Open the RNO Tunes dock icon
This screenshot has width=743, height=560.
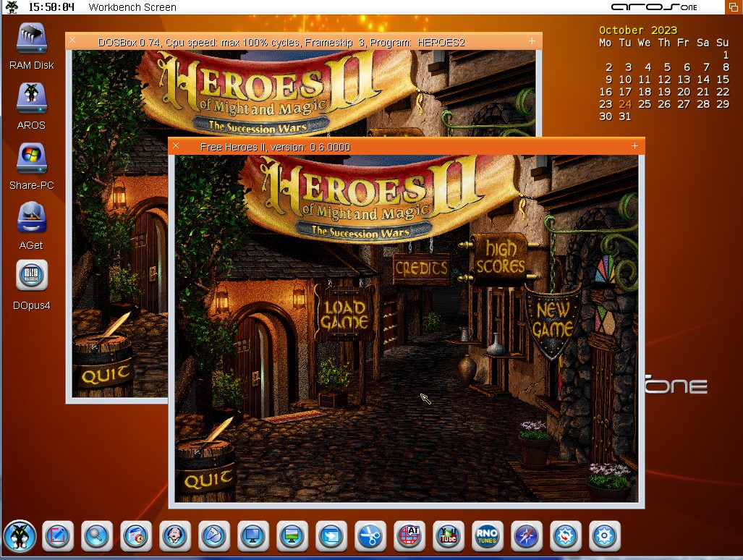point(487,536)
